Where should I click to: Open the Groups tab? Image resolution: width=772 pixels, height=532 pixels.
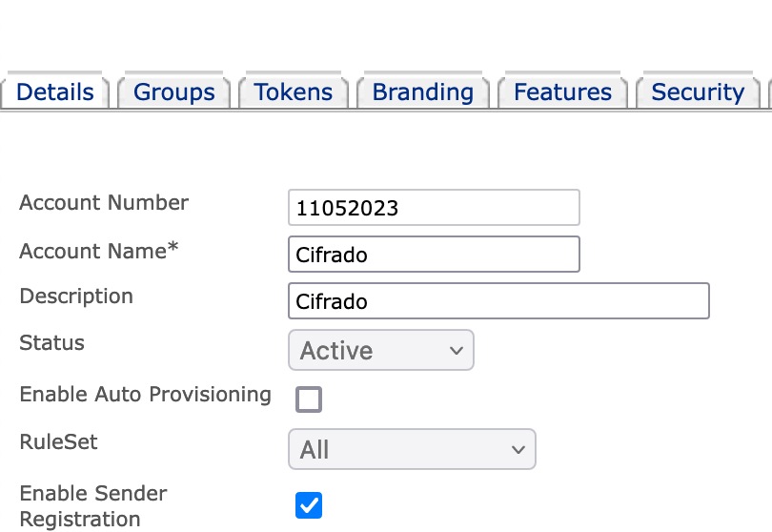pos(174,92)
